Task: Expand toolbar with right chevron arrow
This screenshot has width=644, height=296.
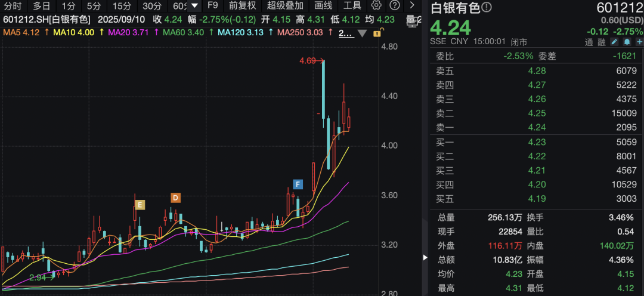Action: 411,6
